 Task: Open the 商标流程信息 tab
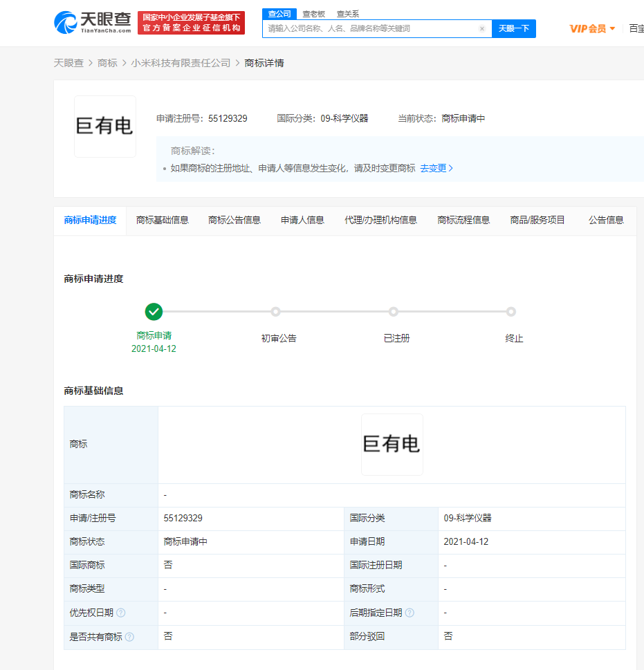point(463,221)
